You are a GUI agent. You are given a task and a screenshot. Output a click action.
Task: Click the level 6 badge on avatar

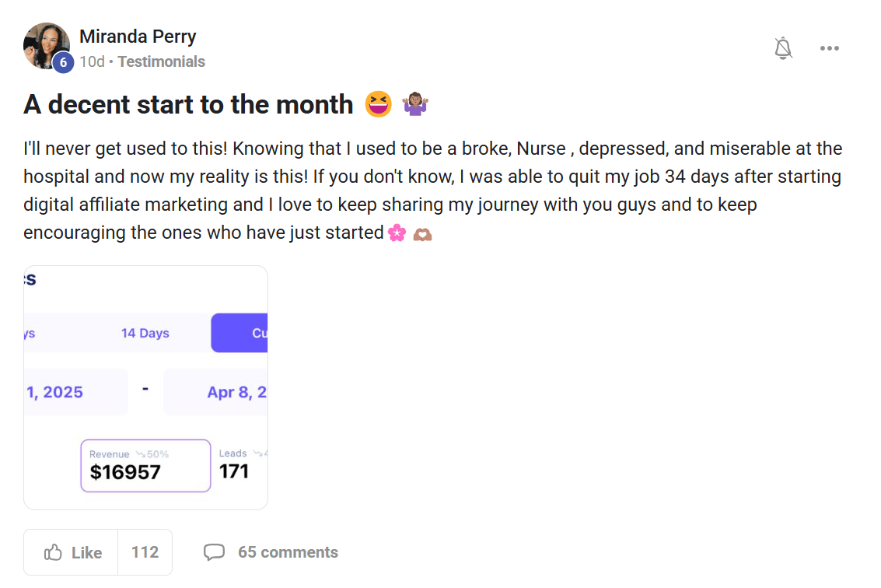tap(63, 62)
